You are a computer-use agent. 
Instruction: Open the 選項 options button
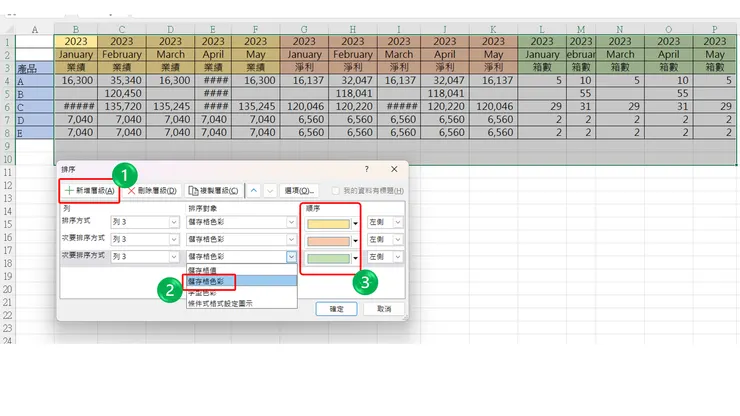(x=299, y=191)
